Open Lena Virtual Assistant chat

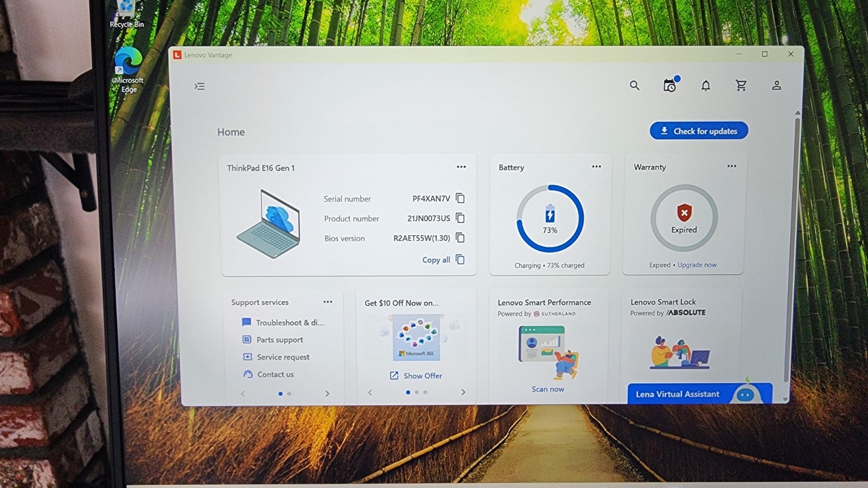click(699, 394)
